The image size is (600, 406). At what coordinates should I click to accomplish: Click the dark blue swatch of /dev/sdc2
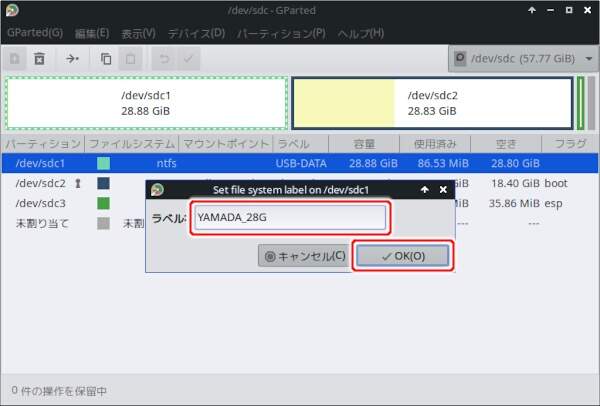point(103,183)
